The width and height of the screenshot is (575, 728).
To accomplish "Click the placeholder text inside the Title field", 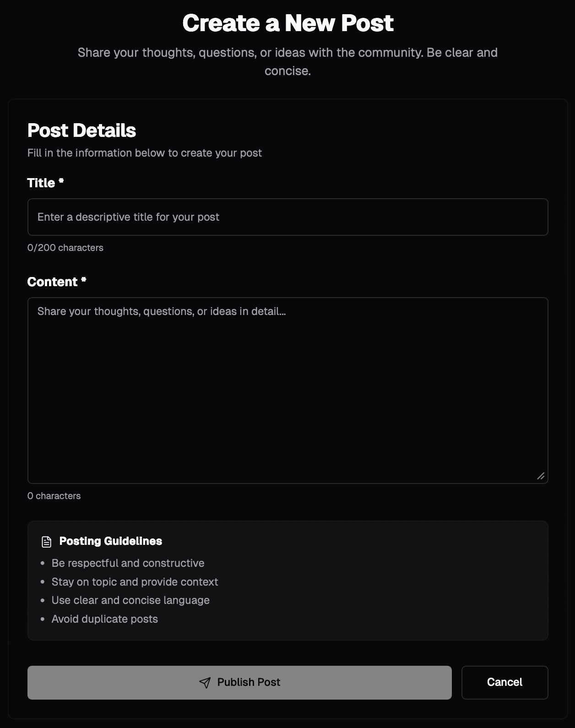I will coord(128,217).
